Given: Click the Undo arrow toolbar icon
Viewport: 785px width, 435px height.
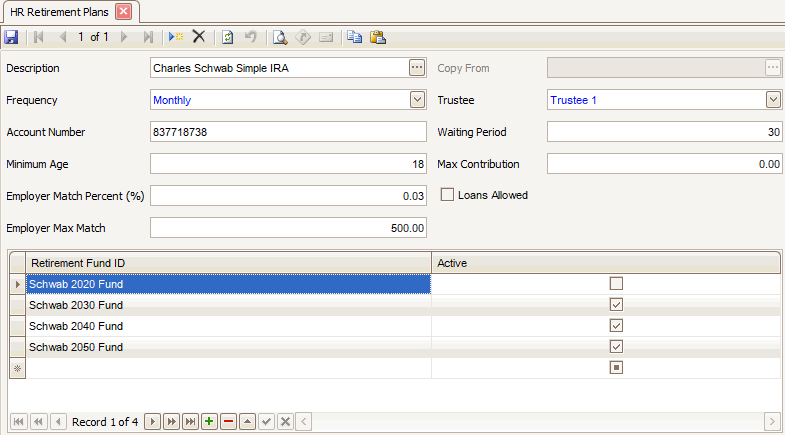Looking at the screenshot, I should pos(251,37).
